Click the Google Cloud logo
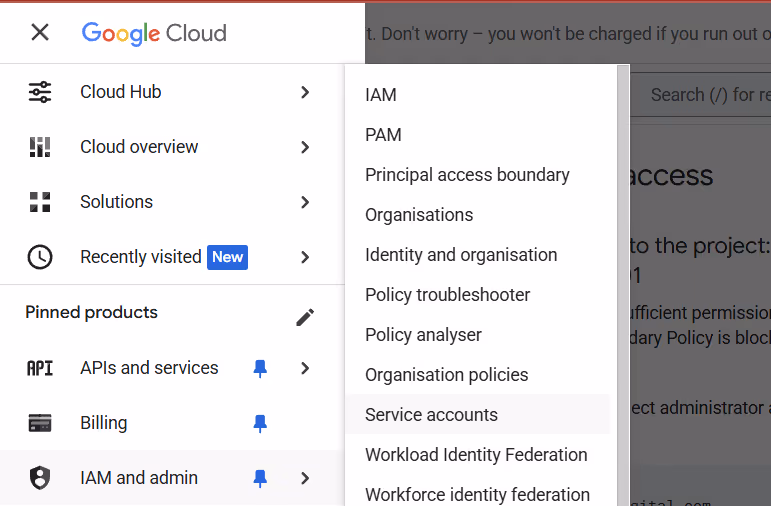 154,33
